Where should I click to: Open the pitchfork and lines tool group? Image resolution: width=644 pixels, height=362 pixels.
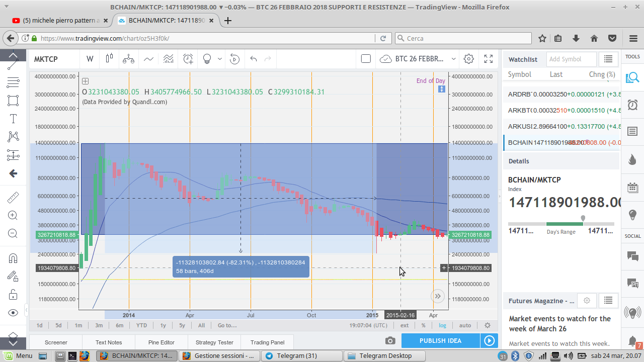(13, 82)
